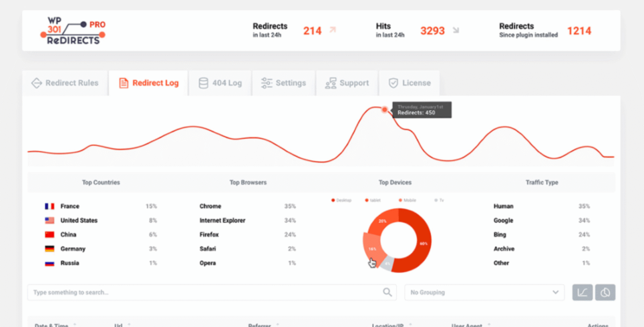Toggle the Desktop legend item in chart

point(342,200)
